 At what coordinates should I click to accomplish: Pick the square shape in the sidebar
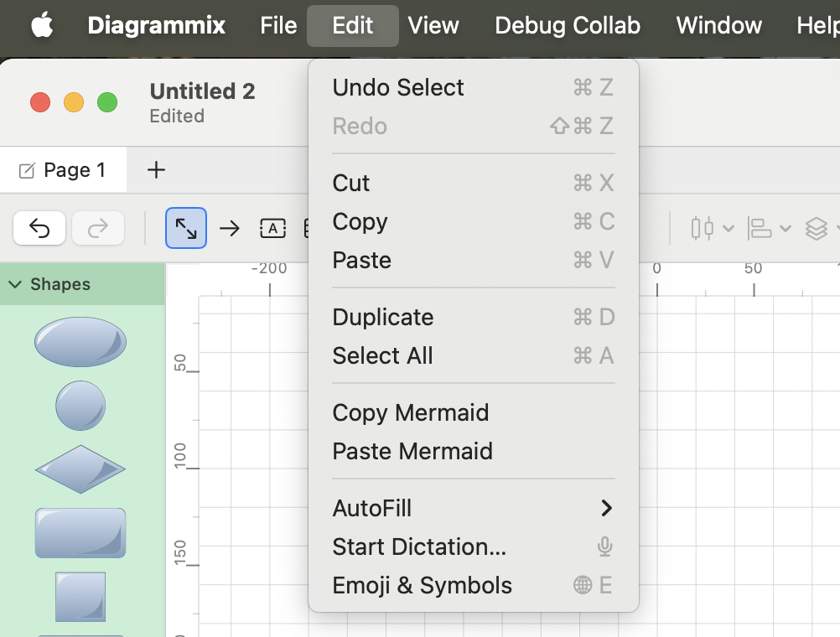80,596
